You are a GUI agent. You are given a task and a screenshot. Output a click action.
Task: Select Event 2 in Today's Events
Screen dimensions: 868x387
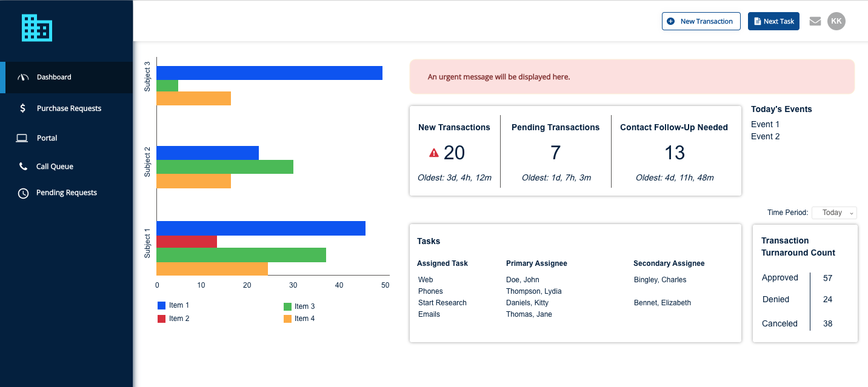pos(765,136)
